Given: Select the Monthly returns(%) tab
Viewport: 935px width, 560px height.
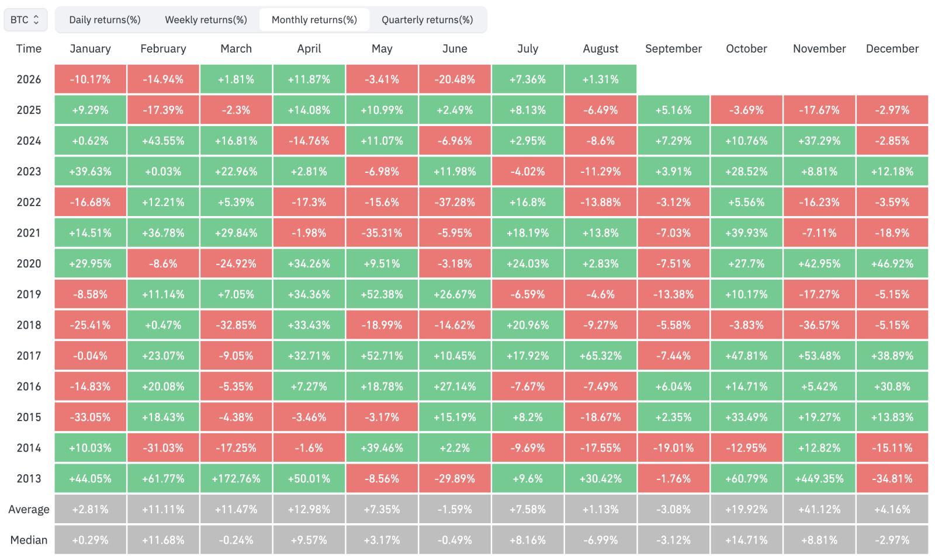Looking at the screenshot, I should click(x=314, y=20).
